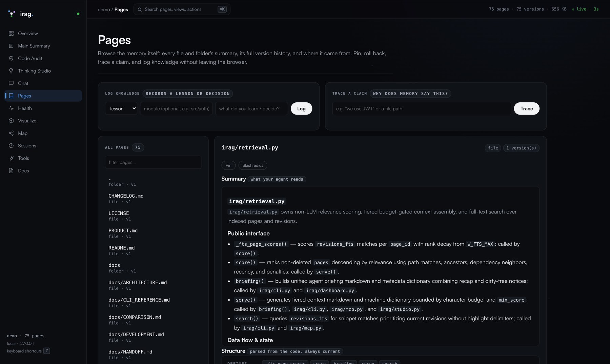
Task: Go to Code Audit
Action: coord(43,58)
